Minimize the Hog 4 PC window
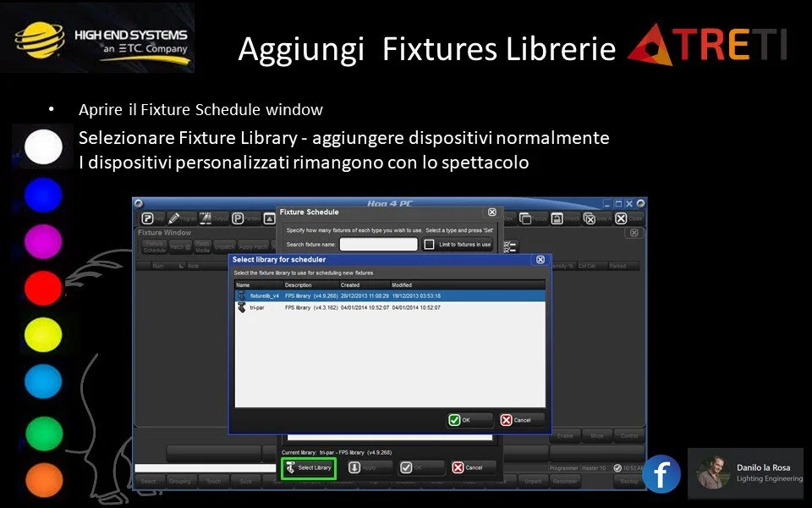Screen dimensions: 812x508 [x=608, y=204]
